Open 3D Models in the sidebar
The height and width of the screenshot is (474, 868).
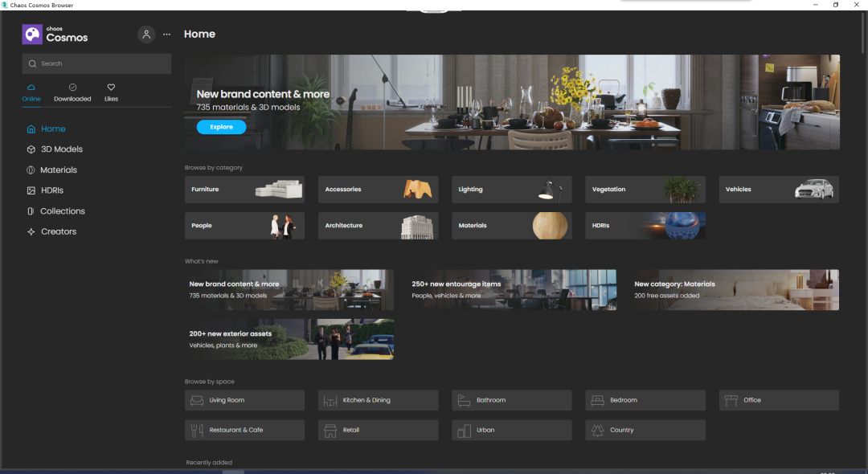click(x=61, y=149)
